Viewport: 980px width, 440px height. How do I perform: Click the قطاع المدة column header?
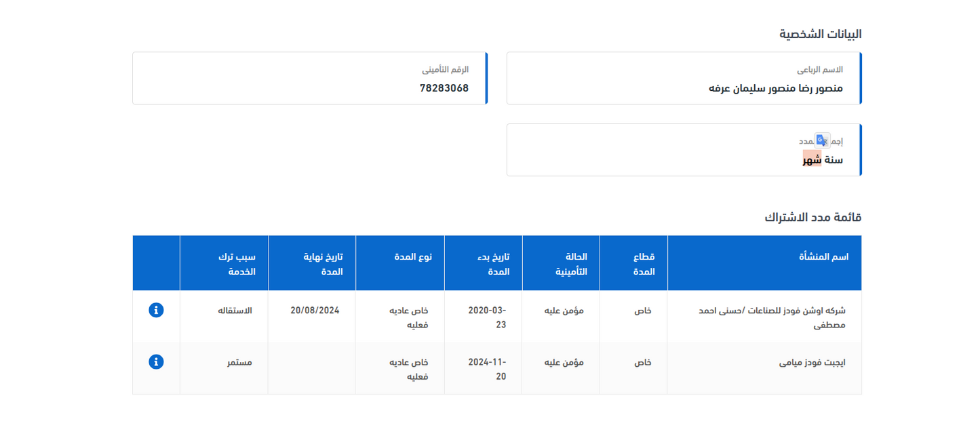(644, 264)
